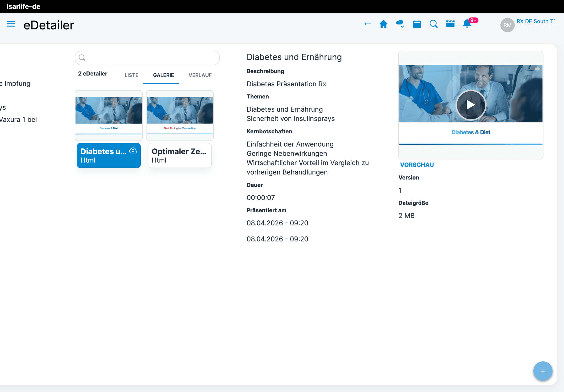Image resolution: width=564 pixels, height=392 pixels.
Task: Click the back arrow icon
Action: (x=367, y=24)
